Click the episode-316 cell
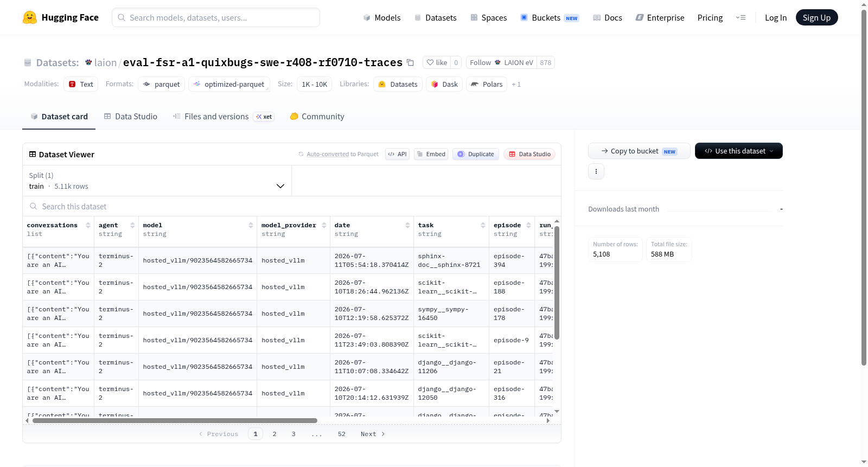Image resolution: width=868 pixels, height=467 pixels. pyautogui.click(x=512, y=393)
